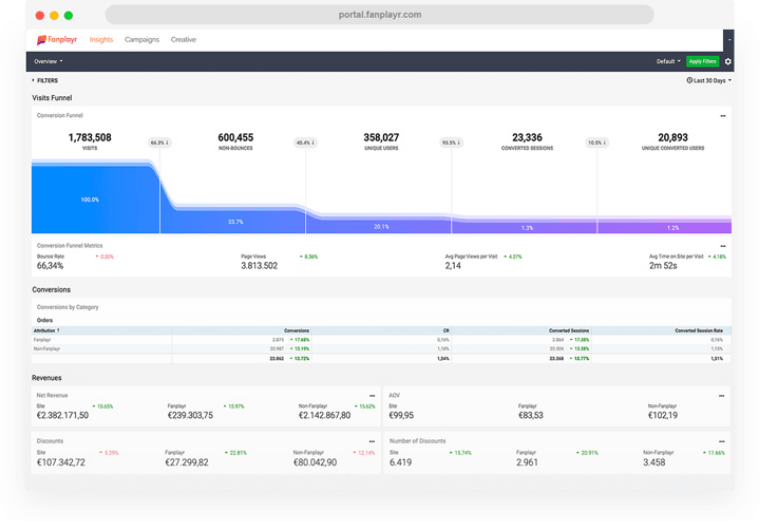Expand the Overview dropdown
This screenshot has height=521, width=760.
click(48, 61)
